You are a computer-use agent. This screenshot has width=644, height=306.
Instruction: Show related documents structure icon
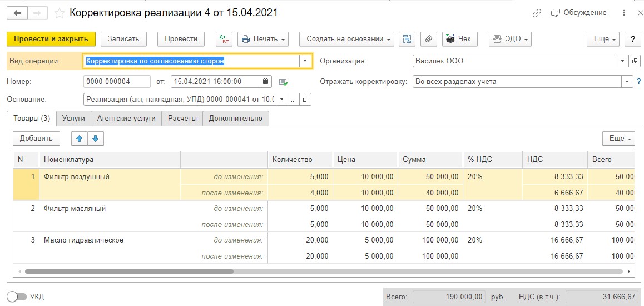click(x=407, y=39)
